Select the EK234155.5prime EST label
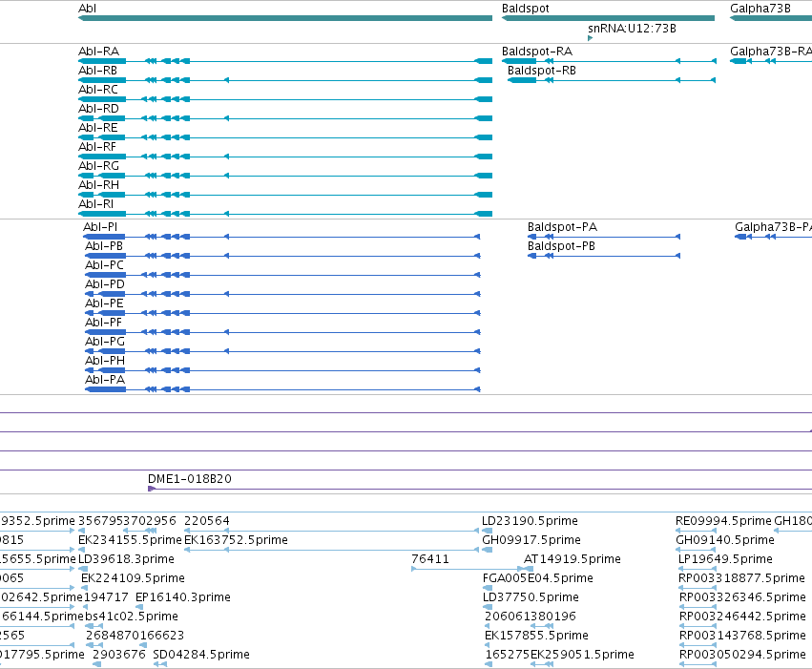This screenshot has height=669, width=812. point(130,540)
